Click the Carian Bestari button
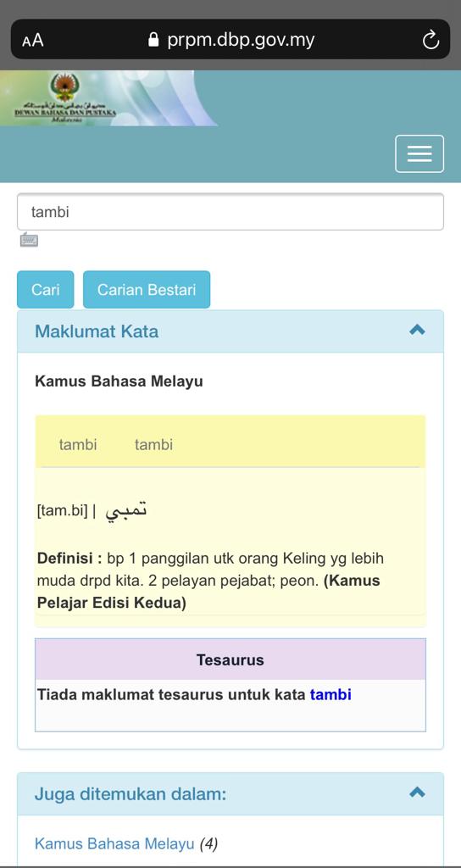Screen dimensions: 461x868 [147, 290]
